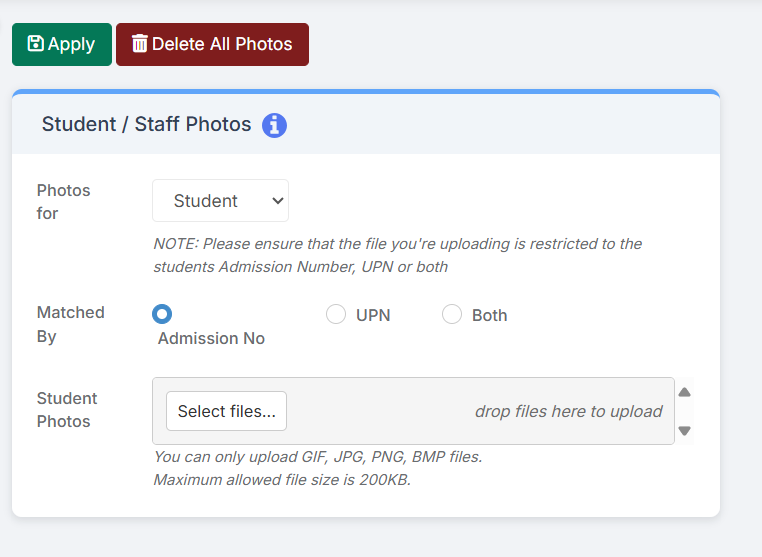Click the floppy disk icon on Apply
The height and width of the screenshot is (557, 762).
click(35, 43)
